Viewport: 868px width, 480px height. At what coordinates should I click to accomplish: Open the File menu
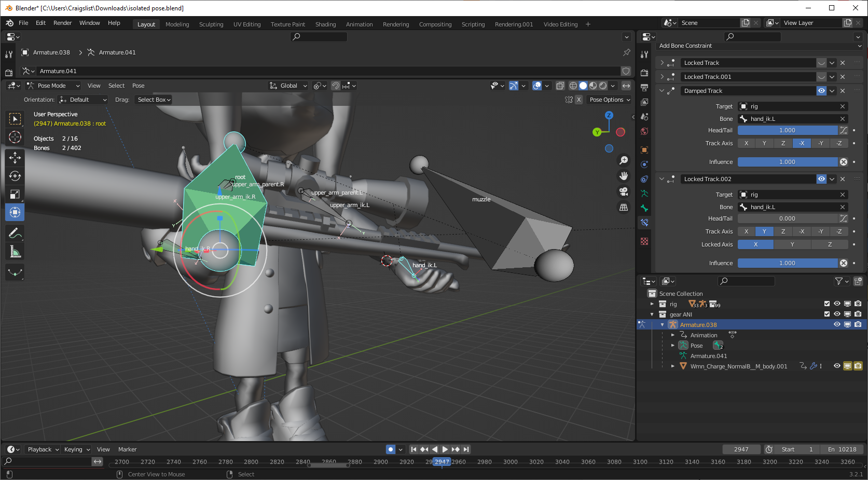[x=23, y=23]
